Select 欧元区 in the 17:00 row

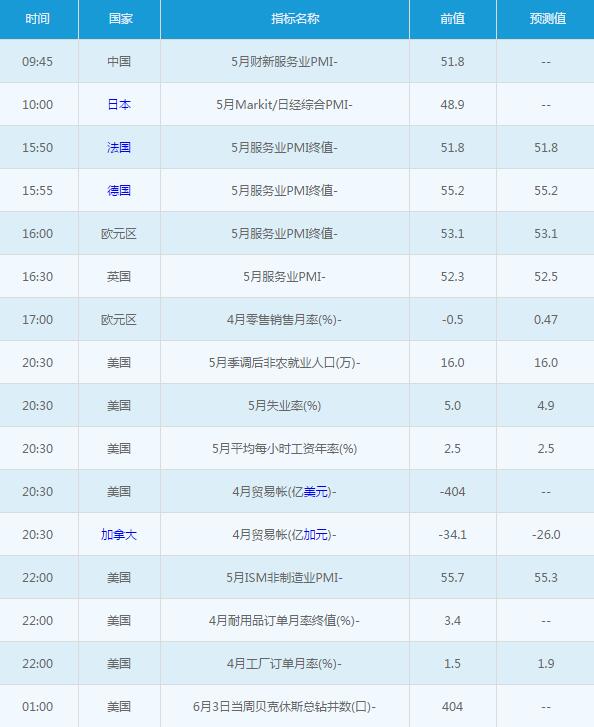point(119,319)
